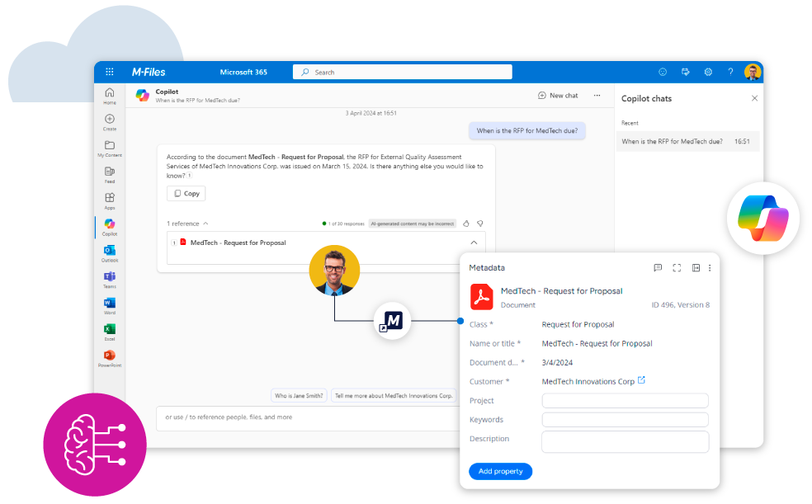Open the comments icon in the Metadata panel
The width and height of the screenshot is (812, 504).
(x=658, y=267)
